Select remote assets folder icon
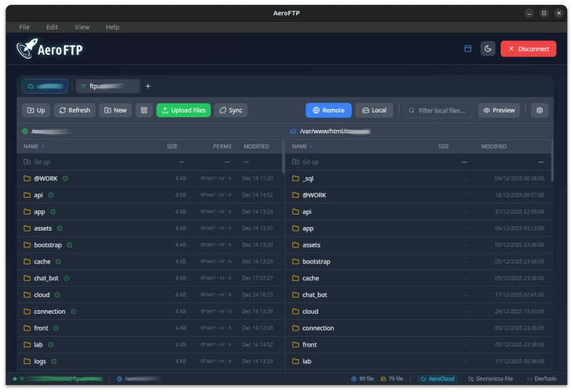The height and width of the screenshot is (392, 573). [x=27, y=228]
